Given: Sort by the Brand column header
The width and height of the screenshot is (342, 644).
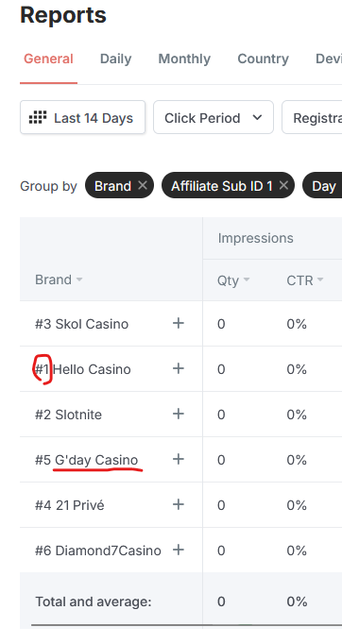Looking at the screenshot, I should (x=59, y=280).
